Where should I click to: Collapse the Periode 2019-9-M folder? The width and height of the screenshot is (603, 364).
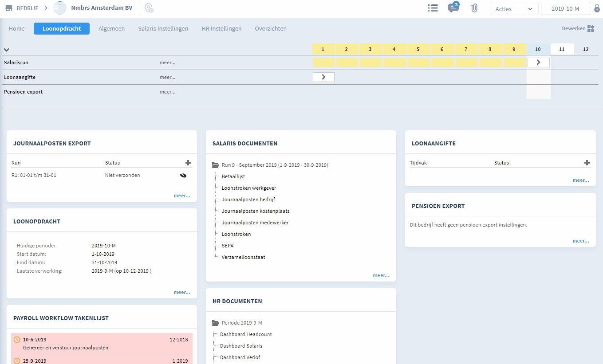(x=216, y=323)
